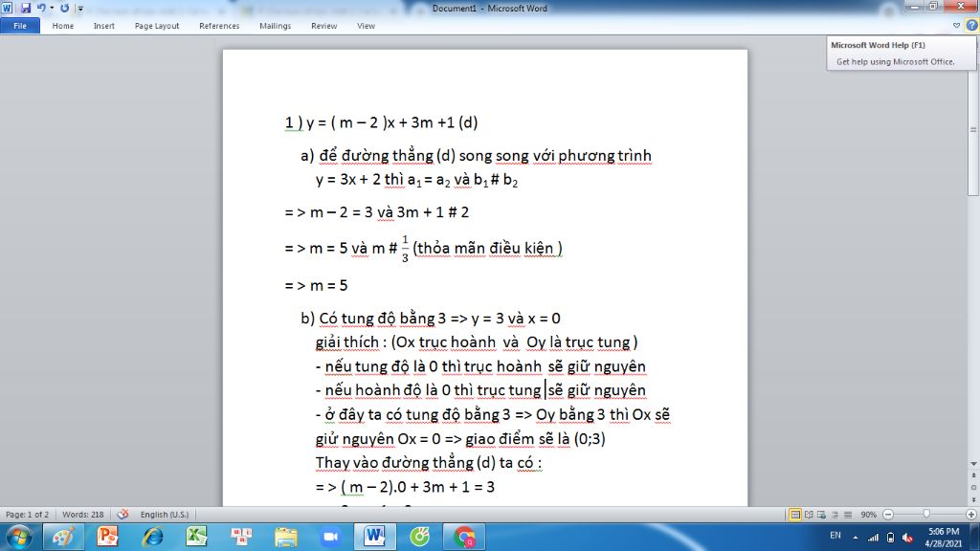Save the document via Quick Access toolbar
This screenshot has width=980, height=551.
click(x=26, y=8)
